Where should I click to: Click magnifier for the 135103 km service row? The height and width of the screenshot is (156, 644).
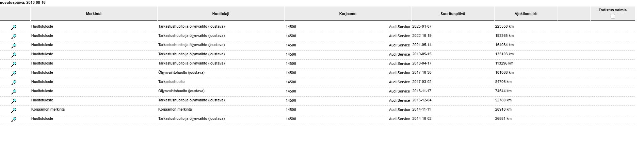click(14, 55)
